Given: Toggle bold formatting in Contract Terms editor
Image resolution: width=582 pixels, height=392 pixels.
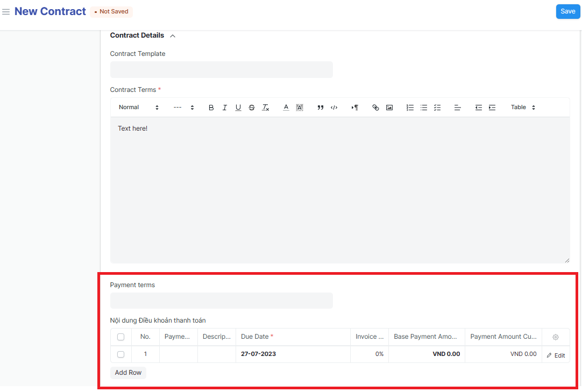Looking at the screenshot, I should 211,108.
